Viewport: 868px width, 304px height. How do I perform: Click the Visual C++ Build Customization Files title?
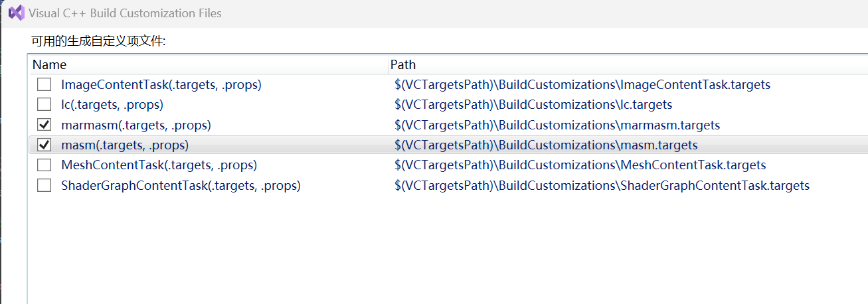(126, 13)
